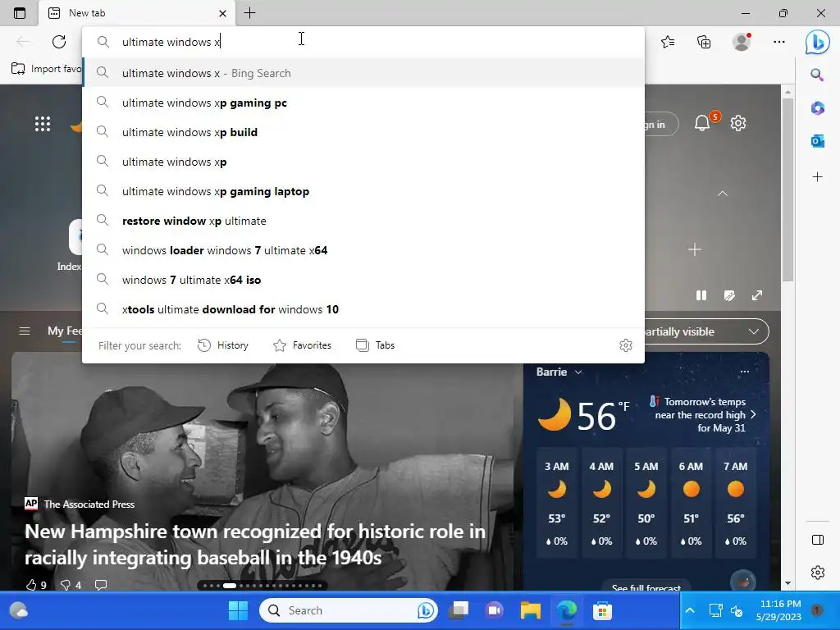Viewport: 840px width, 630px height.
Task: Open the Microsoft 365 sidebar icon
Action: click(817, 107)
